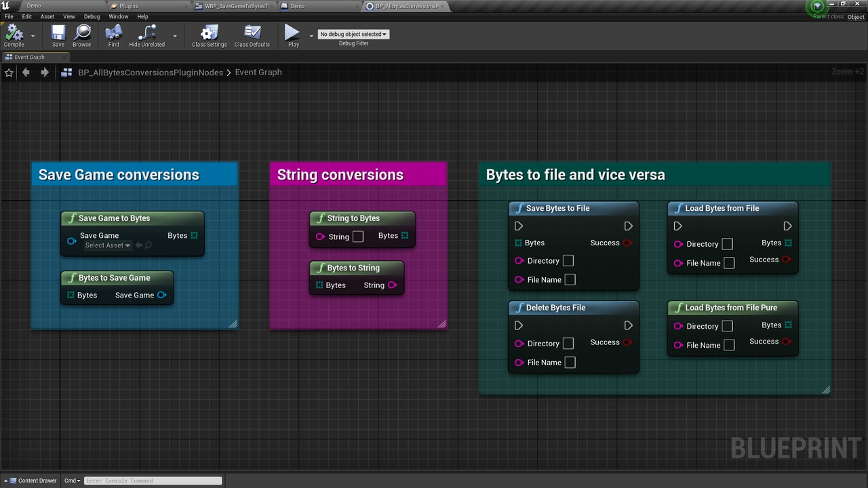Open Class Defaults
The image size is (868, 488).
point(252,35)
